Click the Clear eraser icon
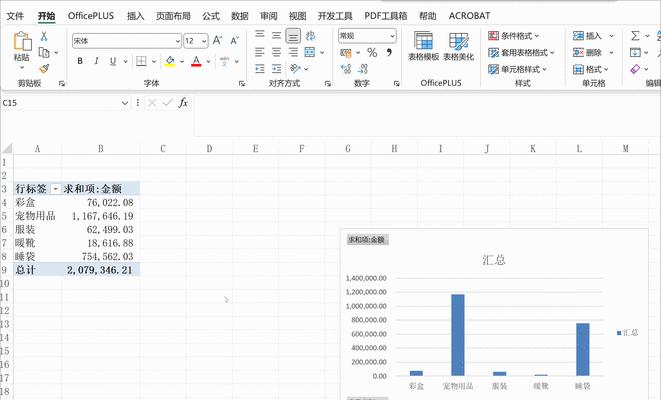Image resolution: width=661 pixels, height=400 pixels. 635,69
